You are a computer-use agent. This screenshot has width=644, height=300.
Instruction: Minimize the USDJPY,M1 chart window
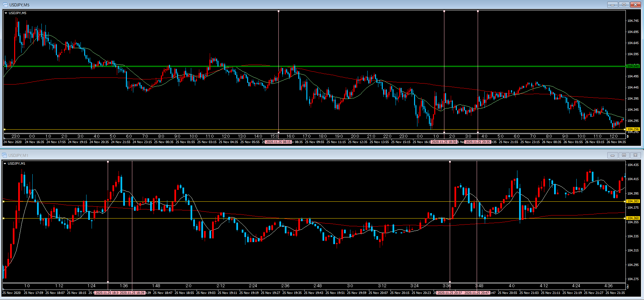(612, 155)
